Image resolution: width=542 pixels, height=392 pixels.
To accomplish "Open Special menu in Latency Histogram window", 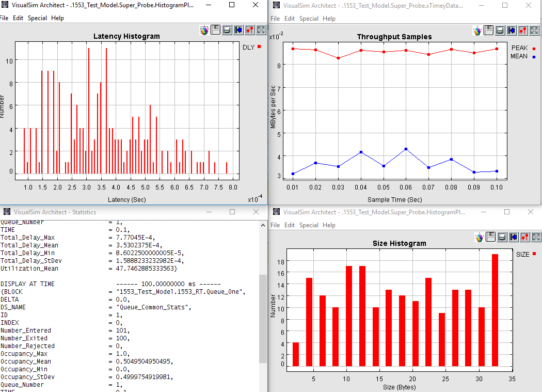I will [x=37, y=18].
